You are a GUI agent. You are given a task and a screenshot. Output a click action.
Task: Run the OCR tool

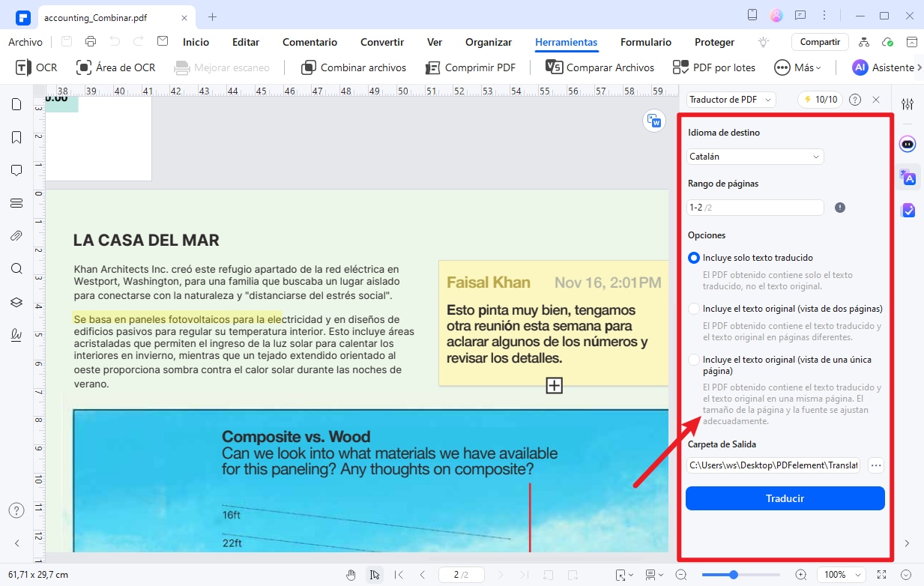[x=36, y=67]
